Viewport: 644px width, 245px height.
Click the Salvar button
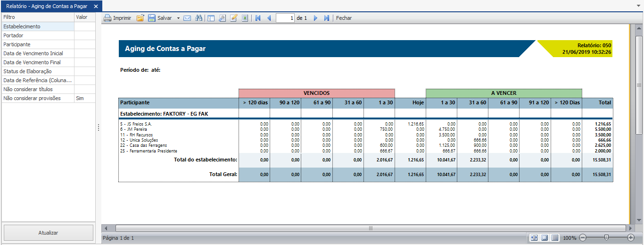pos(160,18)
